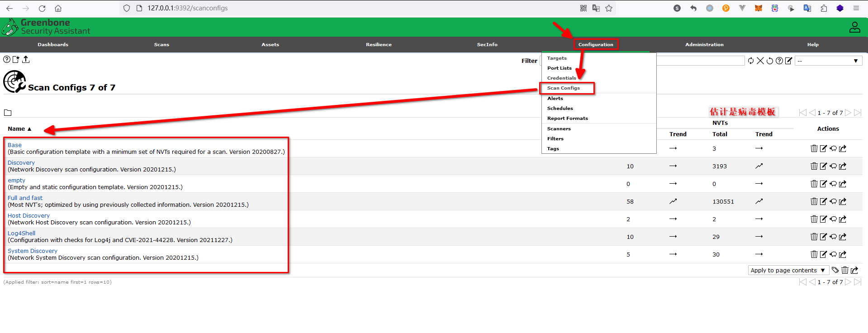Export the Log4Shell scan config
Viewport: 868px width, 333px height.
tap(842, 237)
